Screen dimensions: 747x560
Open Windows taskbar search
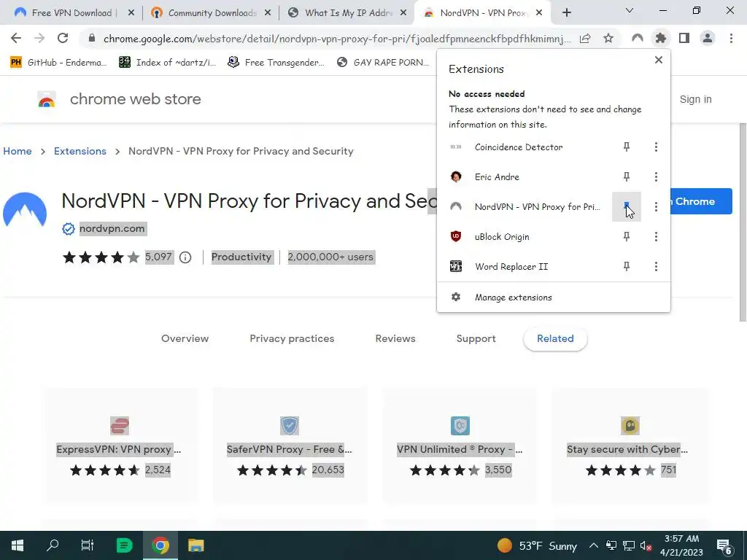click(53, 545)
